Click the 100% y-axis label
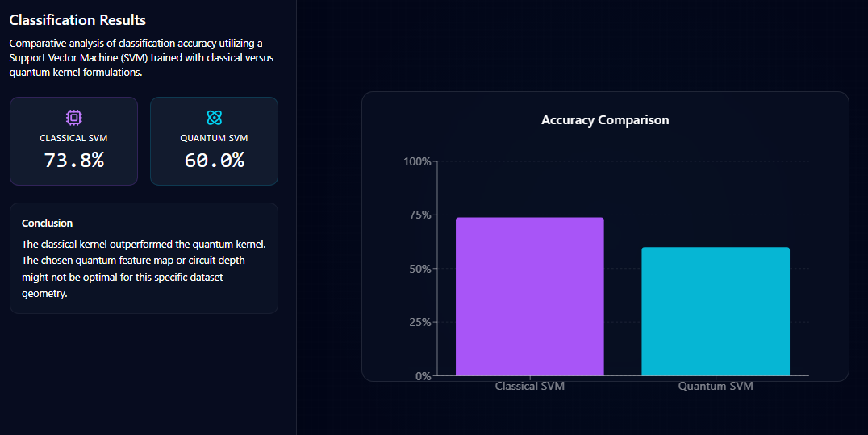The height and width of the screenshot is (435, 868). (x=417, y=161)
